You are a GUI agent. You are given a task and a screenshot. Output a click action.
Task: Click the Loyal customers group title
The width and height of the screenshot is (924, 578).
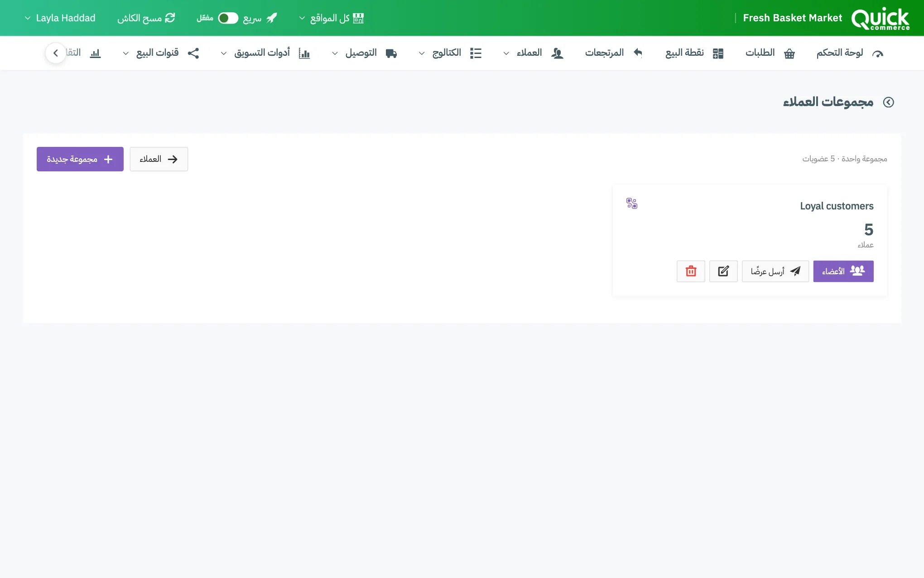coord(837,206)
